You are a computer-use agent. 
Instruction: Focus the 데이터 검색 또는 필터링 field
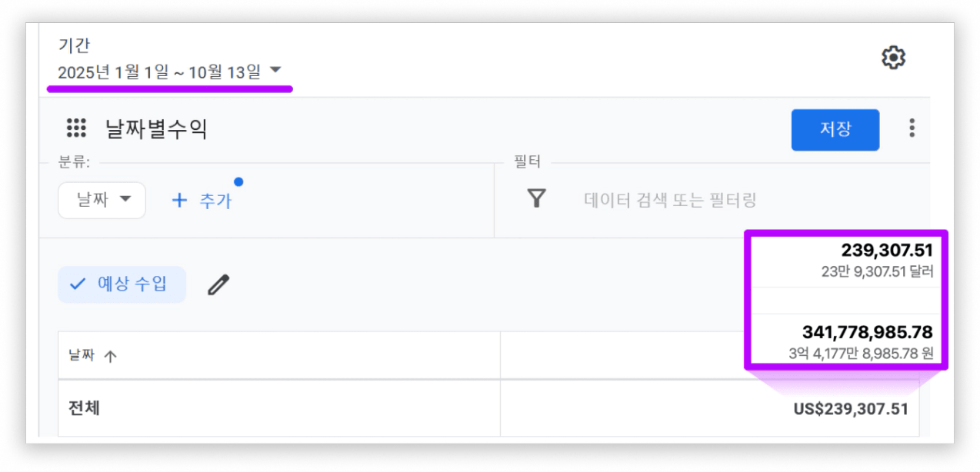[670, 201]
